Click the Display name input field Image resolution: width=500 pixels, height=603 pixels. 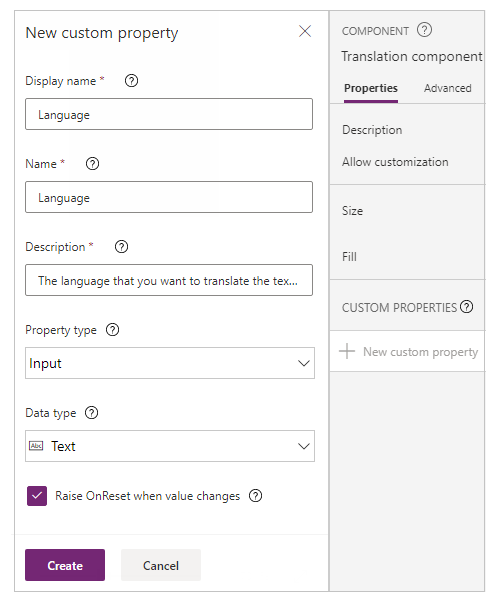pos(169,114)
